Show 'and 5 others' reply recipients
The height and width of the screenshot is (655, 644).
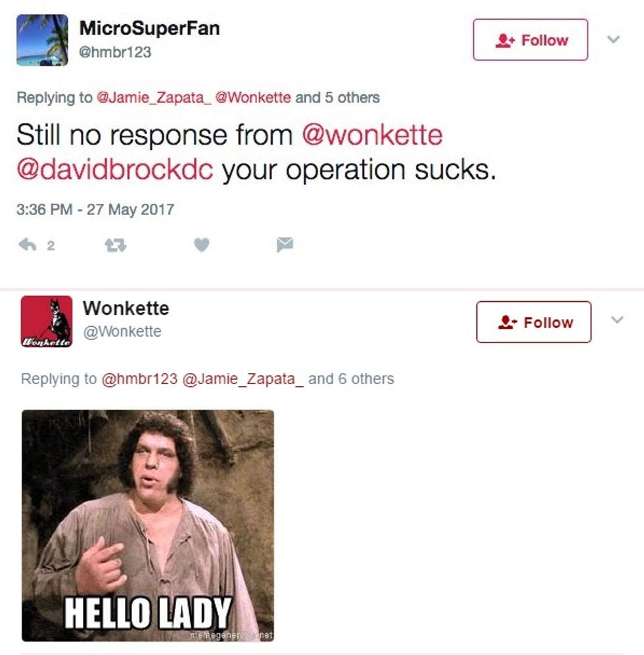(338, 97)
